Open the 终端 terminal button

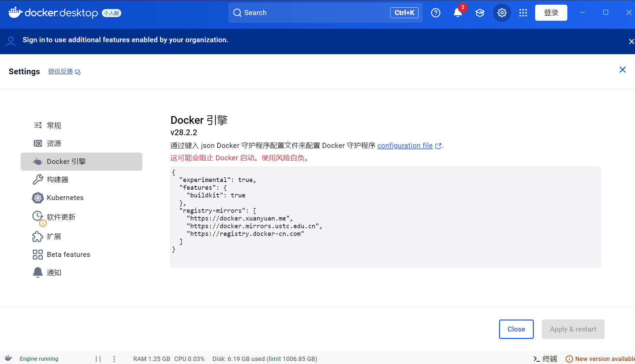coord(545,359)
